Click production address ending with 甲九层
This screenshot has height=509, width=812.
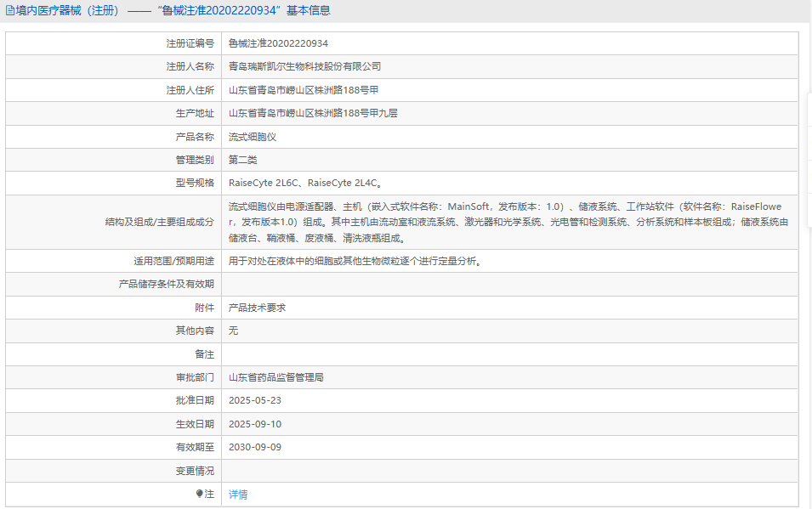point(313,113)
